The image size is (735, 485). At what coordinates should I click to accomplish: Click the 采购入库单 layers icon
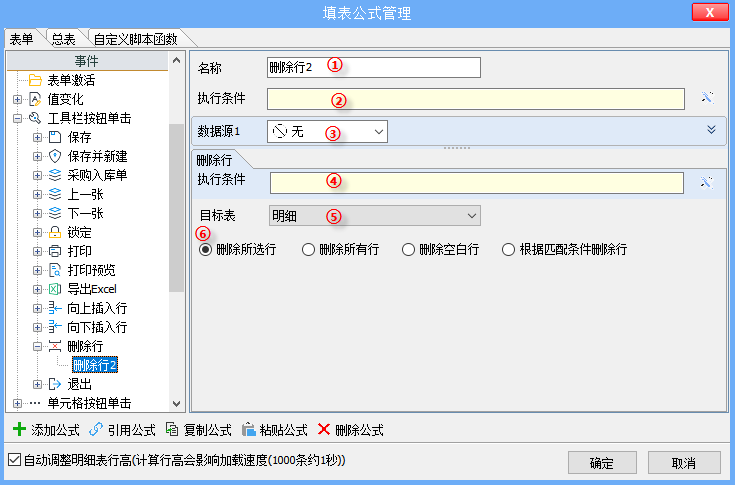tap(55, 175)
